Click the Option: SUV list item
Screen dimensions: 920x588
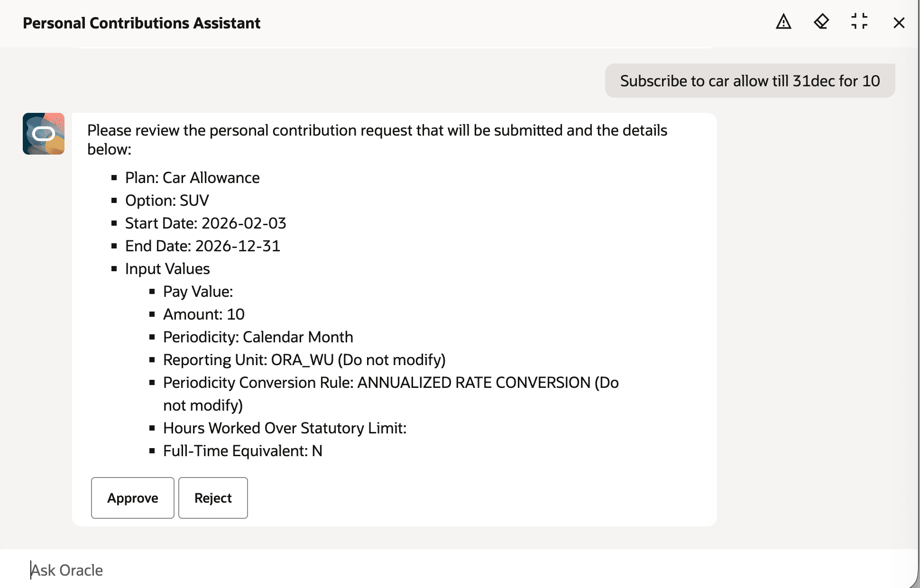(167, 200)
